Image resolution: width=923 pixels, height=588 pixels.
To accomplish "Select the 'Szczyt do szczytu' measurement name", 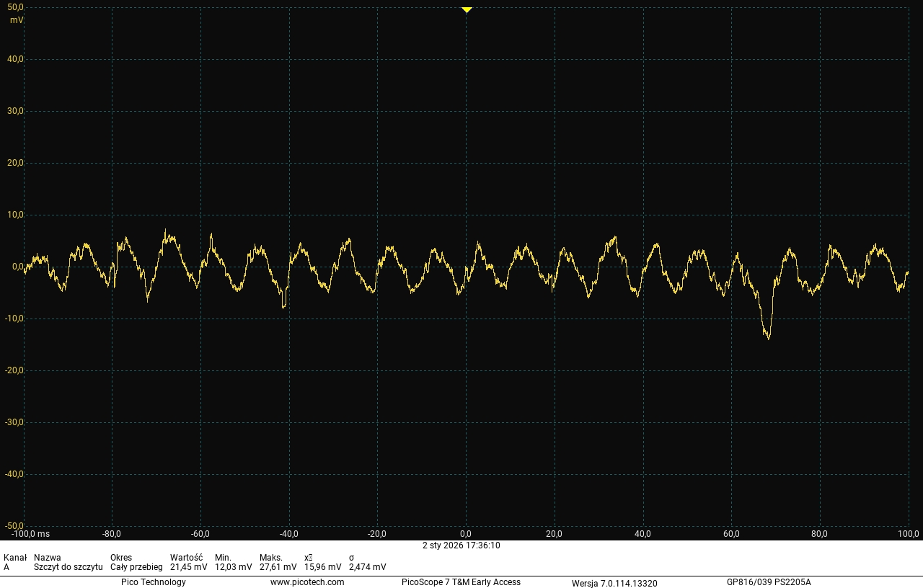I will coord(68,567).
